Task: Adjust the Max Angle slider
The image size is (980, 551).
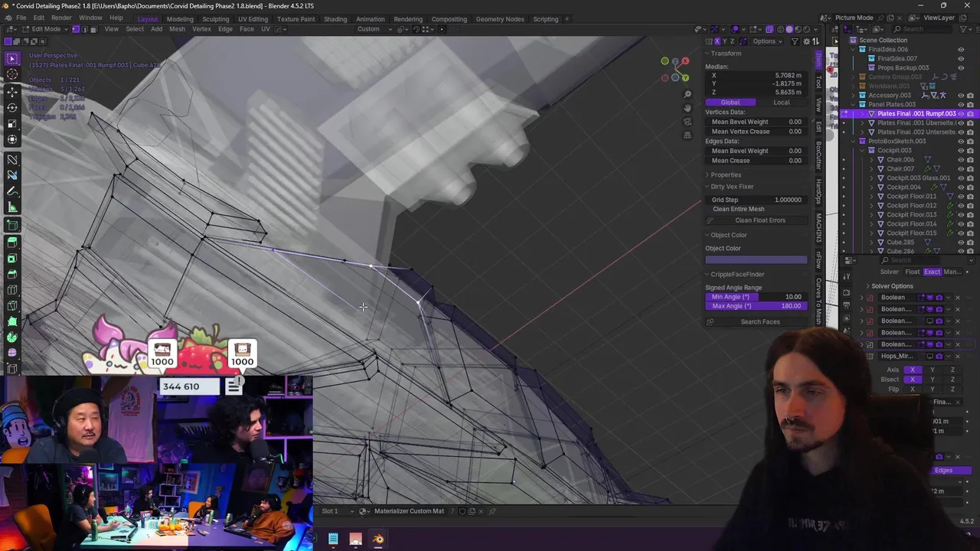Action: (x=756, y=306)
